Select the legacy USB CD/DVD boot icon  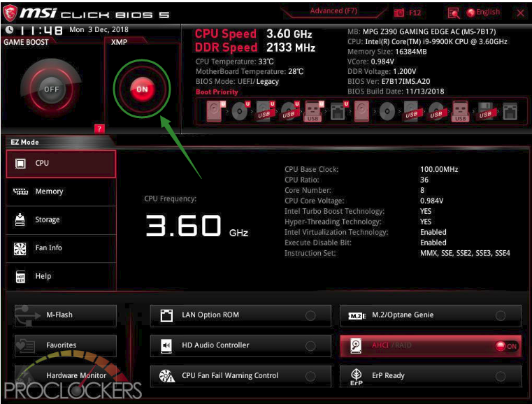[x=436, y=111]
